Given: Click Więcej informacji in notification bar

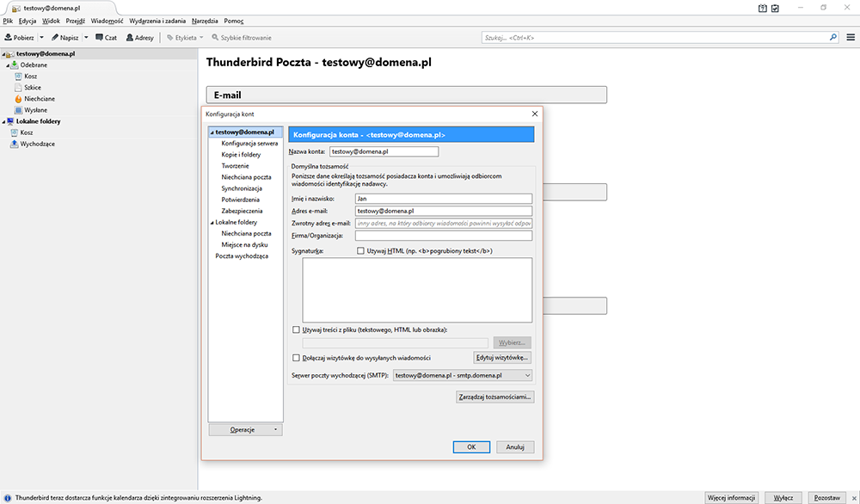Looking at the screenshot, I should (731, 498).
